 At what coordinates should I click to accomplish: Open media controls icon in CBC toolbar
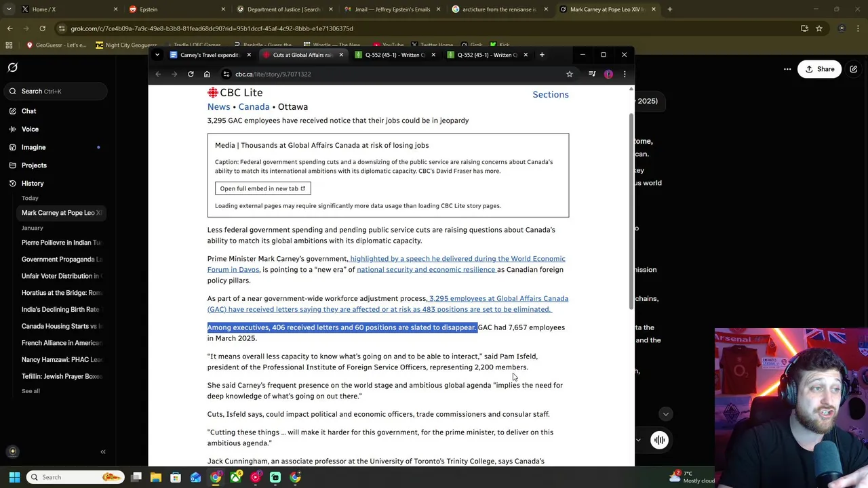tap(592, 74)
